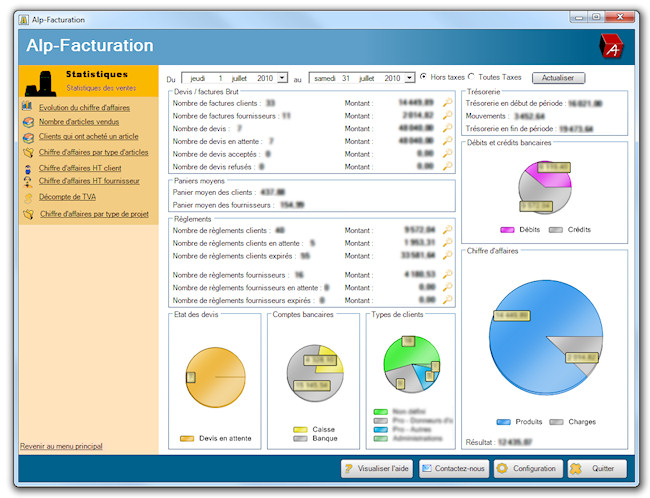Viewport: 650px width, 498px height.
Task: Click the icon beside Evolution du chiffre d'affaires
Action: [x=28, y=107]
